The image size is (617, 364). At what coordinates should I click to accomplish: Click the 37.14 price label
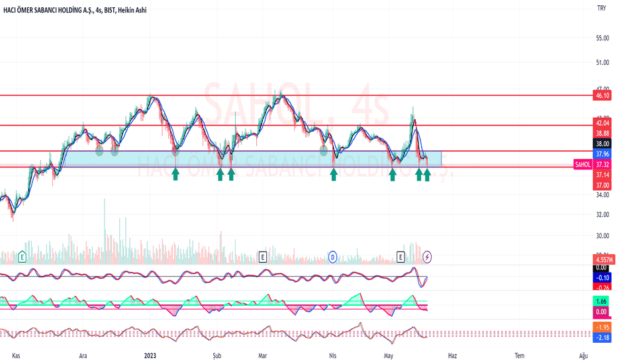coord(602,175)
